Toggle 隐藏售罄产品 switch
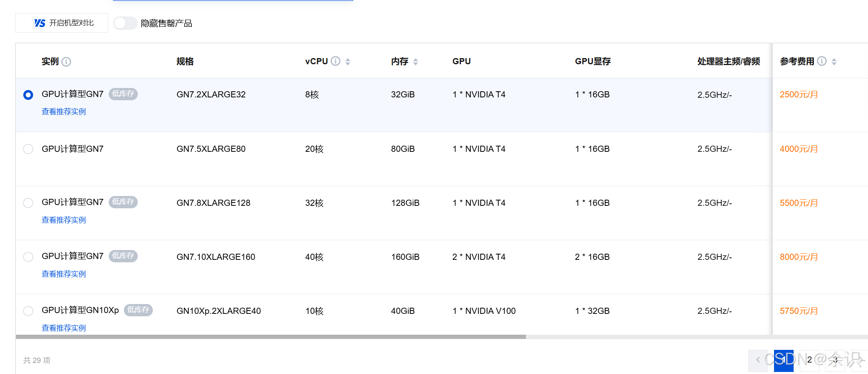This screenshot has height=374, width=868. [125, 23]
